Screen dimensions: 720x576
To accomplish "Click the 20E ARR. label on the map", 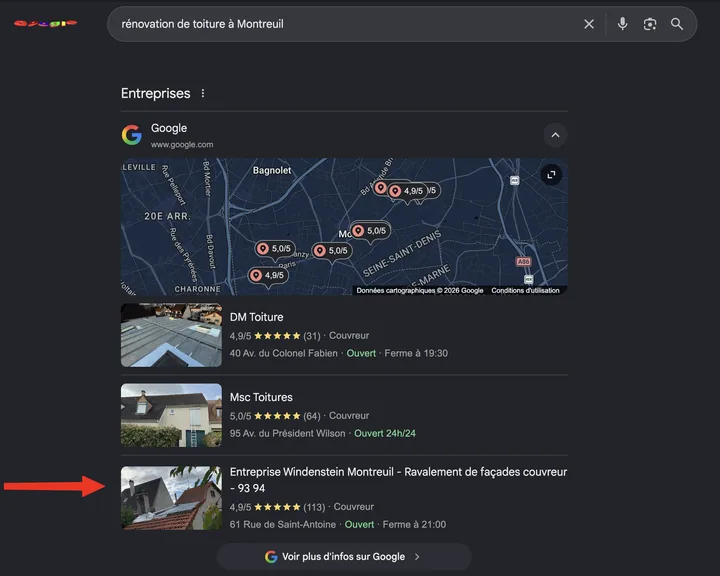I will (x=167, y=216).
